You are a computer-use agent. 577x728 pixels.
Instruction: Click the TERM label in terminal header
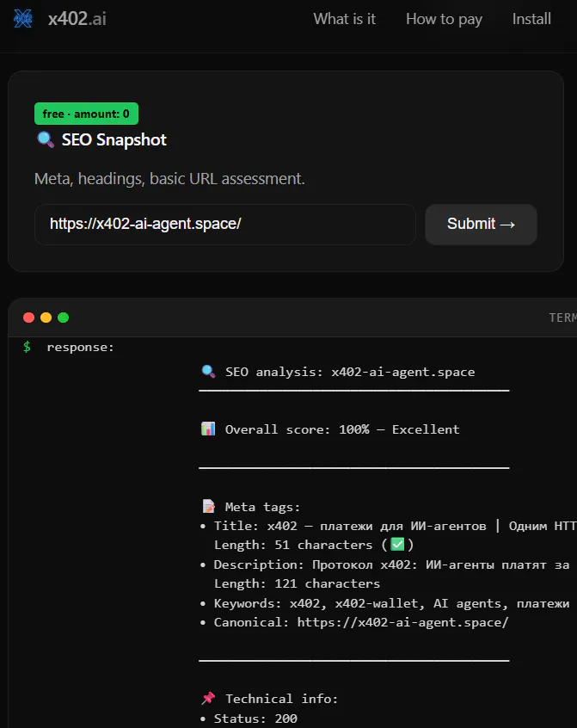[562, 318]
